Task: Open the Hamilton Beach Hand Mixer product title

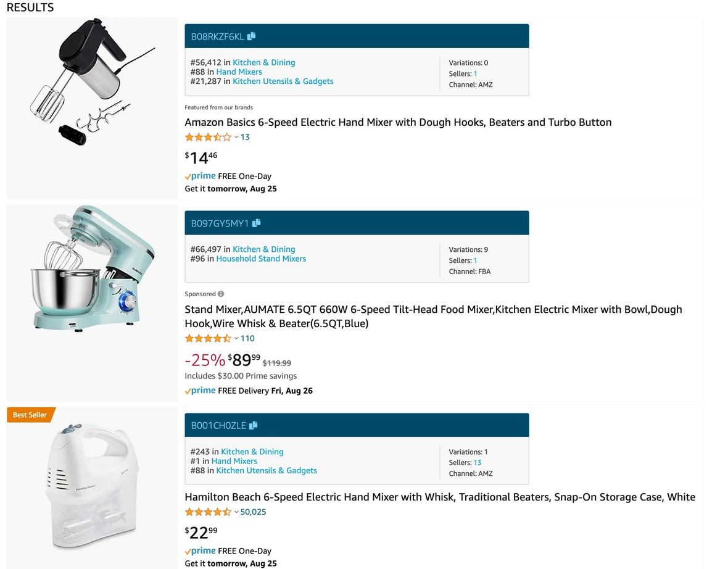Action: (x=440, y=497)
